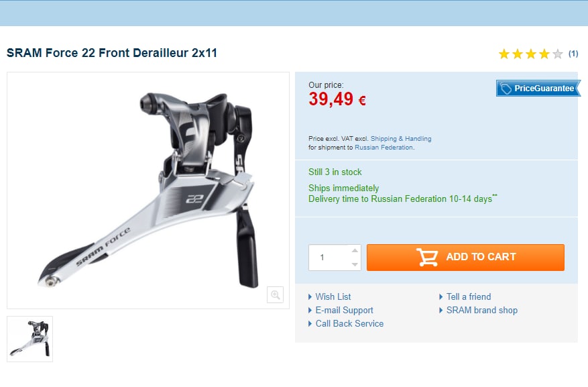Click the Russian Federation shipment link
The height and width of the screenshot is (387, 588).
[384, 148]
